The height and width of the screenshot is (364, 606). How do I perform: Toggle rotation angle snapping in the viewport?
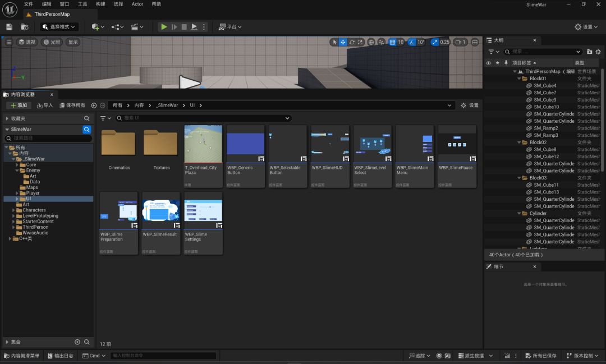412,42
